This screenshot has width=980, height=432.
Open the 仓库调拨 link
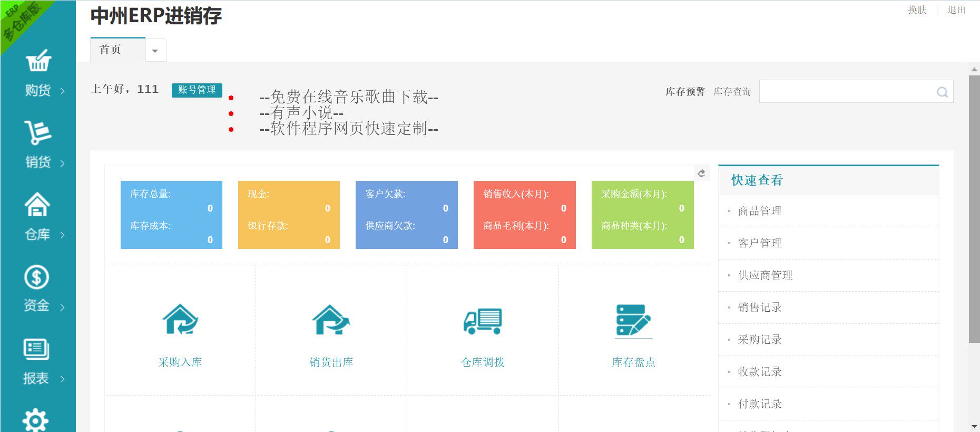coord(483,362)
